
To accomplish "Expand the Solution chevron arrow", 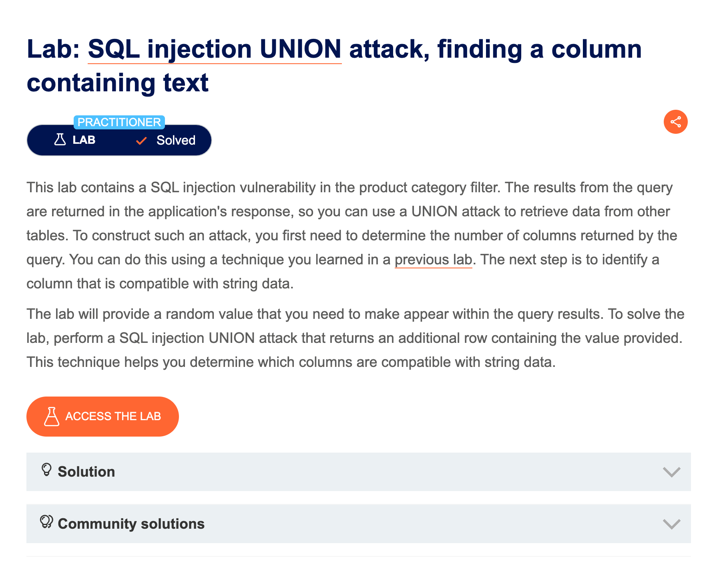I will (671, 472).
